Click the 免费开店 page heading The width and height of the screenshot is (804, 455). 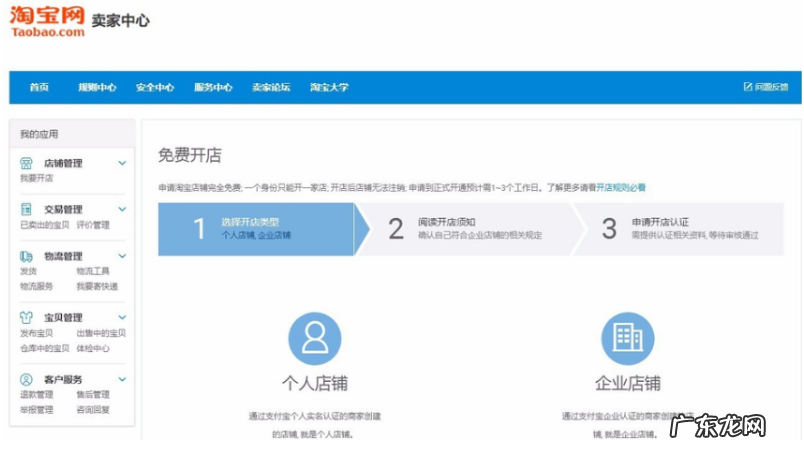point(190,155)
